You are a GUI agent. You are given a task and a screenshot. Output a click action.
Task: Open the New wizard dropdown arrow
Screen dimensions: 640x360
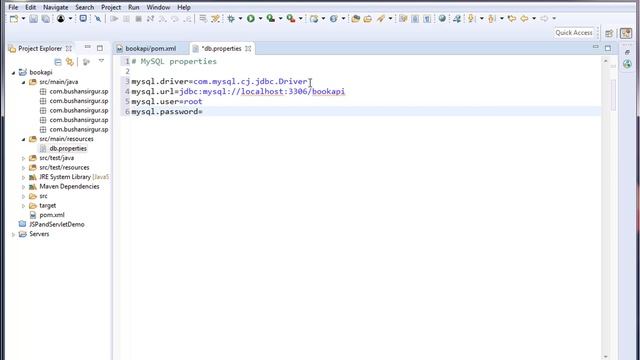pyautogui.click(x=23, y=19)
